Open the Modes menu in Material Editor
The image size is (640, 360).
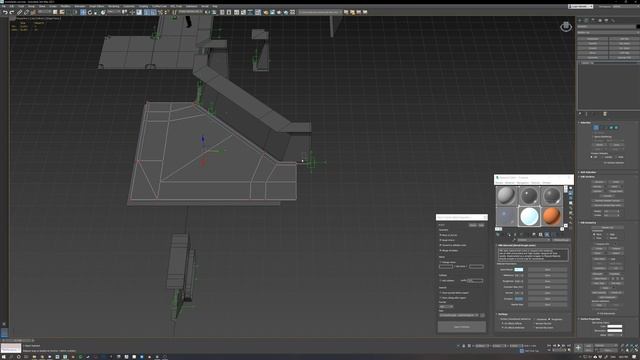click(x=499, y=183)
